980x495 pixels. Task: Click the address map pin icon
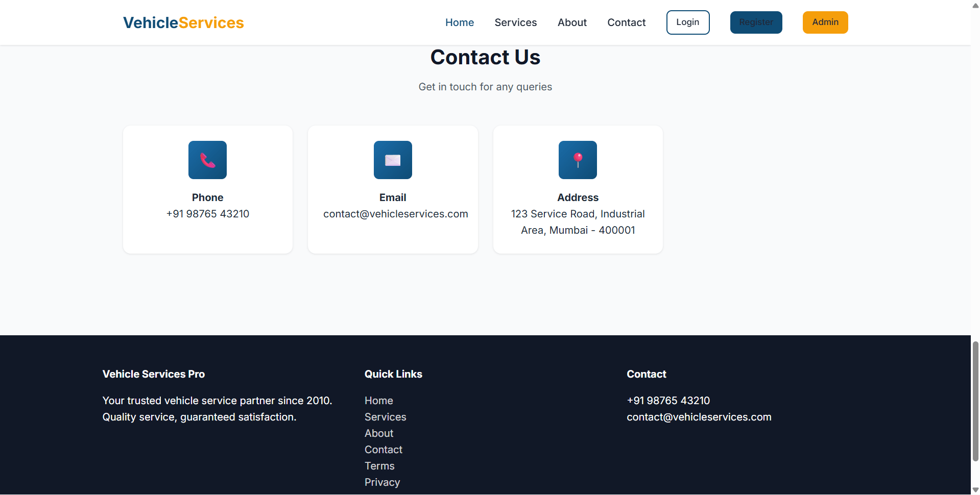pyautogui.click(x=578, y=160)
